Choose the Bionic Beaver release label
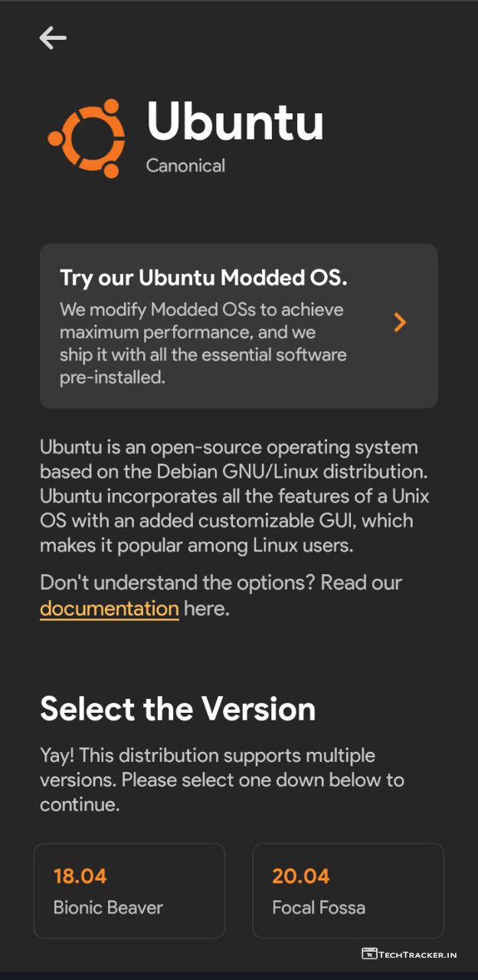 [x=108, y=908]
